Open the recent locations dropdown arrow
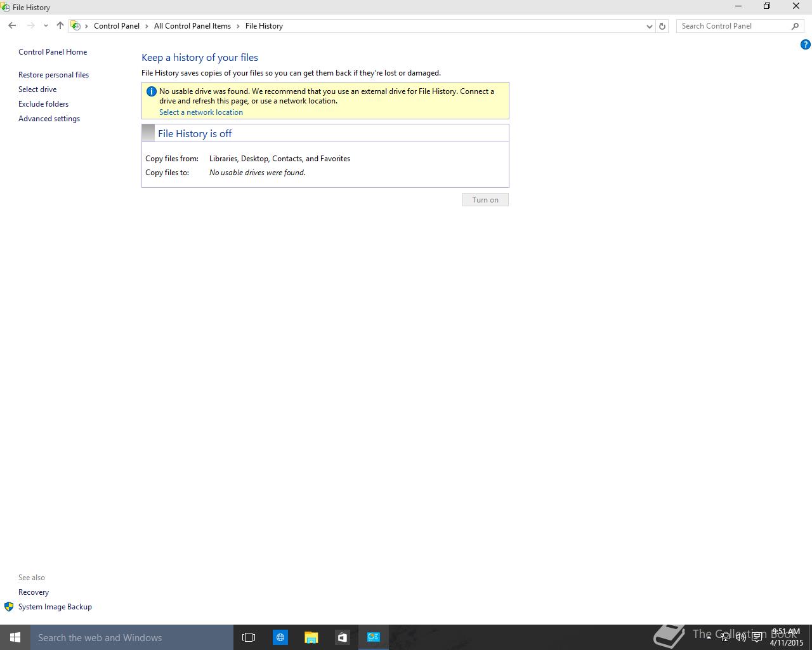Viewport: 812px width, 650px height. pyautogui.click(x=46, y=26)
